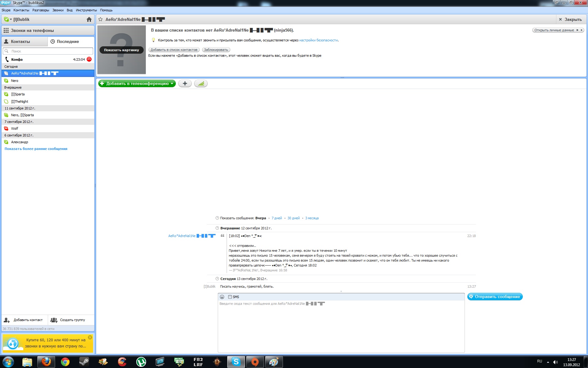
Task: Click the call quality signal bars icon
Action: (201, 83)
